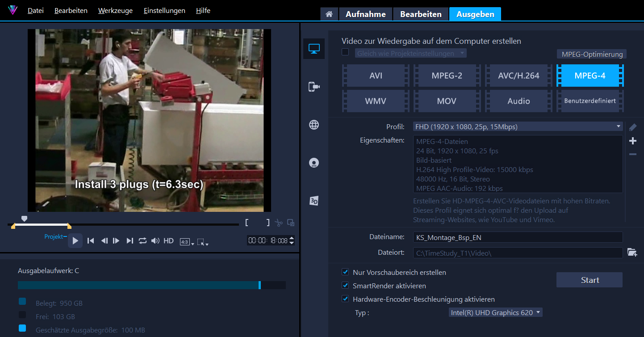This screenshot has width=644, height=337.
Task: Step to the previous frame
Action: pos(104,240)
